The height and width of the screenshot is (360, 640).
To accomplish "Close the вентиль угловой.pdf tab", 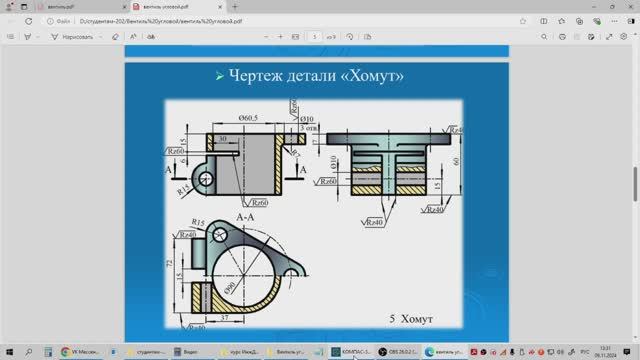I will (x=220, y=7).
